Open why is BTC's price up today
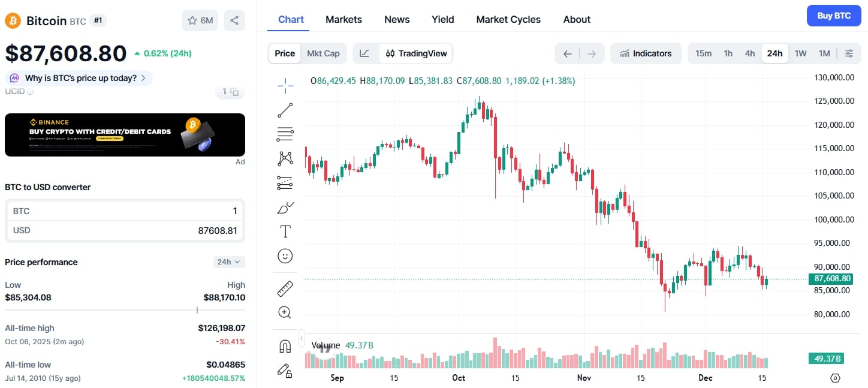 pos(78,77)
